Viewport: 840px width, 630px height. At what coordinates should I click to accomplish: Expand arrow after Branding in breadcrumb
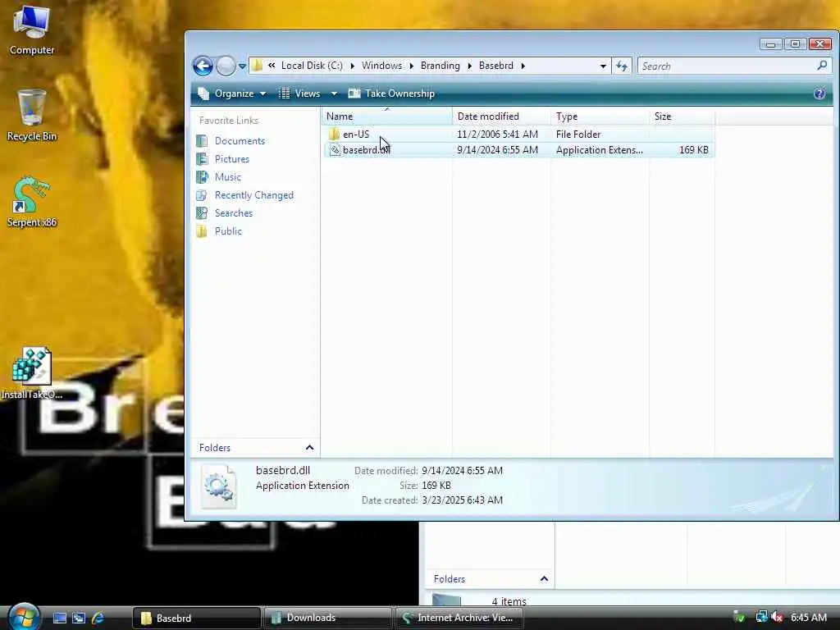pos(469,66)
